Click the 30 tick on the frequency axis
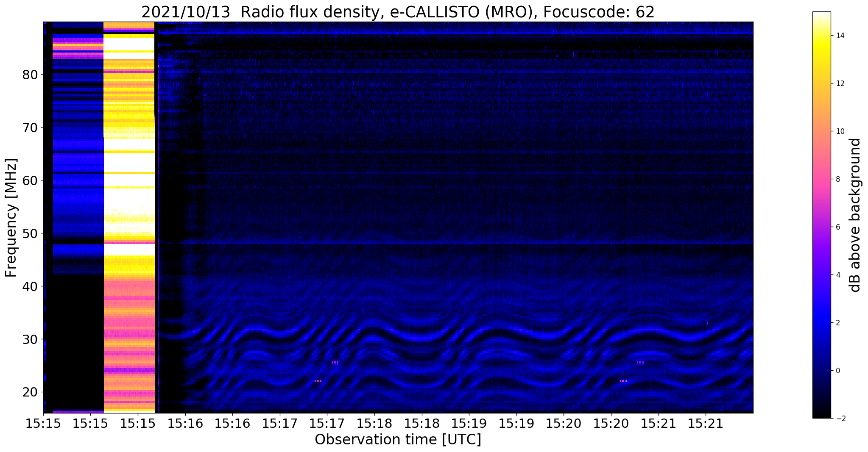This screenshot has width=868, height=452. tap(30, 339)
